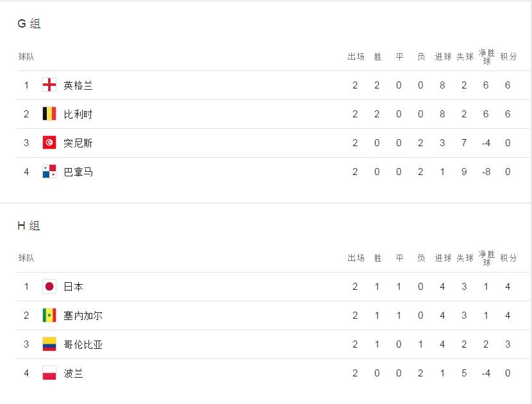Viewport: 532px width, 404px height.
Task: Click the Japan flag icon
Action: point(49,287)
